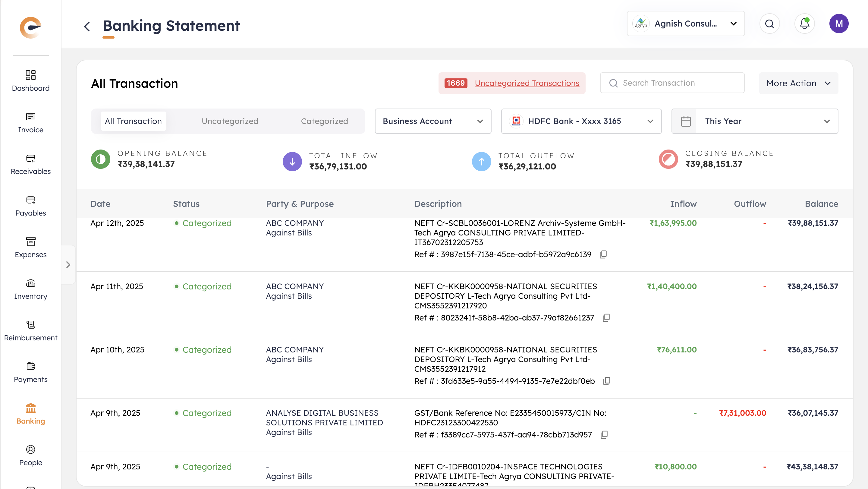Select the All Transaction tab
Screen dimensions: 868x489
click(133, 121)
